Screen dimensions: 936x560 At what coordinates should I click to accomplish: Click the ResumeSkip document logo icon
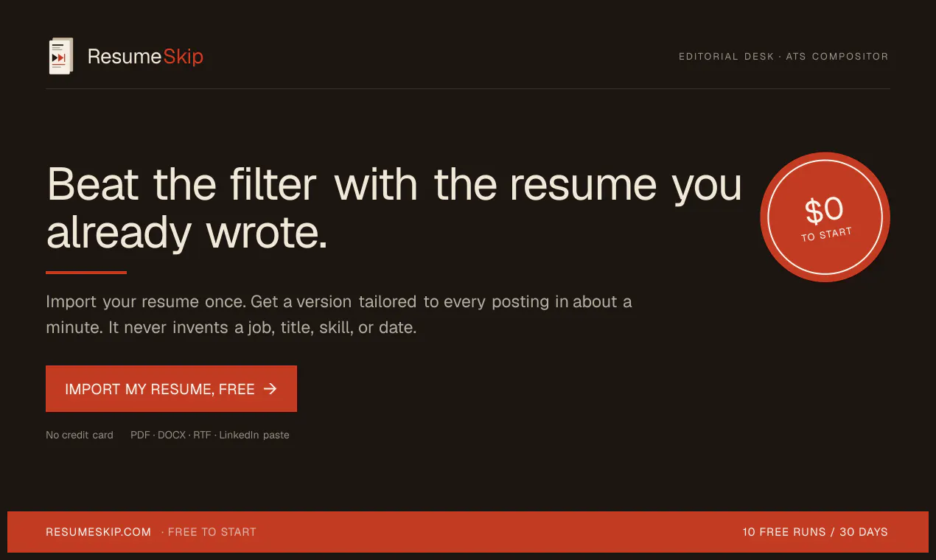pos(61,56)
